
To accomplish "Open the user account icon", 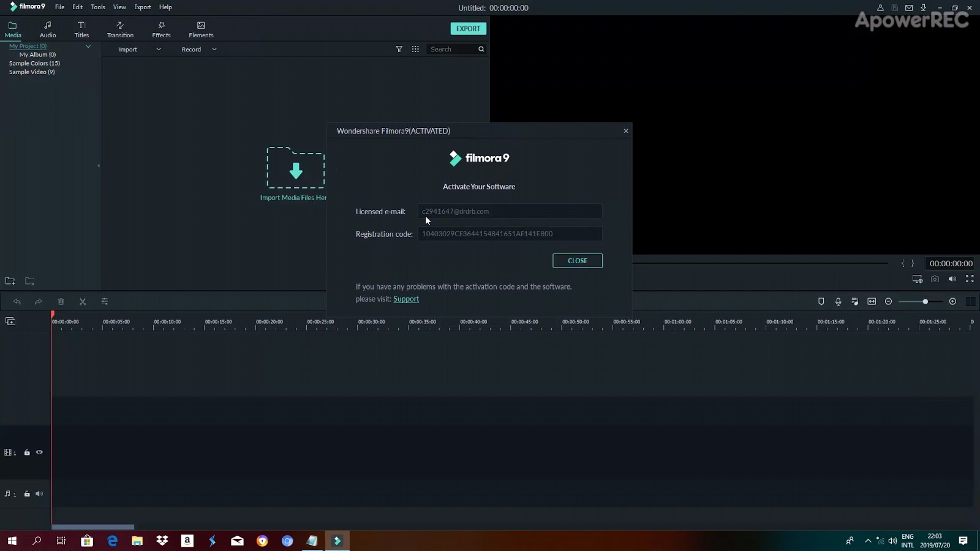I will pyautogui.click(x=880, y=8).
